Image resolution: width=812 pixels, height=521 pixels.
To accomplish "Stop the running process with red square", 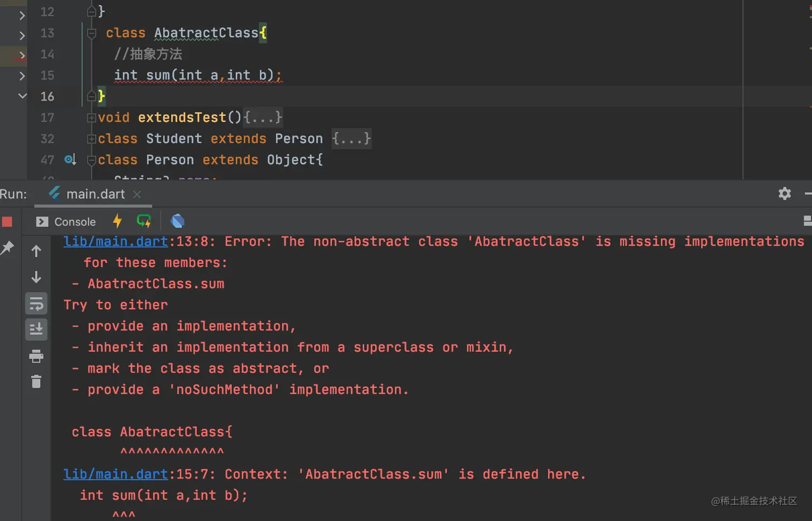I will coord(7,221).
